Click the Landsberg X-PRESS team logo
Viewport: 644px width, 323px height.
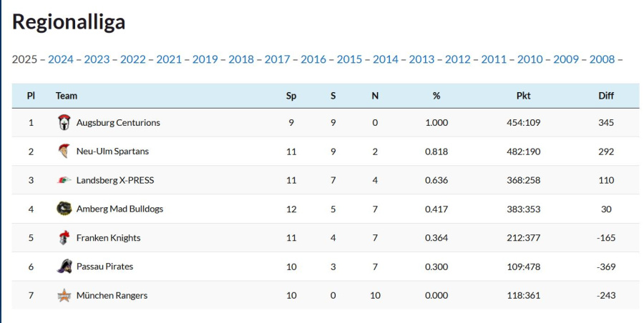pos(64,180)
